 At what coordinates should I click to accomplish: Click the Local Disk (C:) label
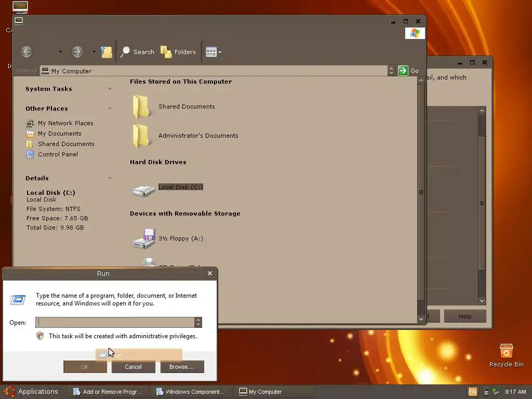tap(180, 187)
